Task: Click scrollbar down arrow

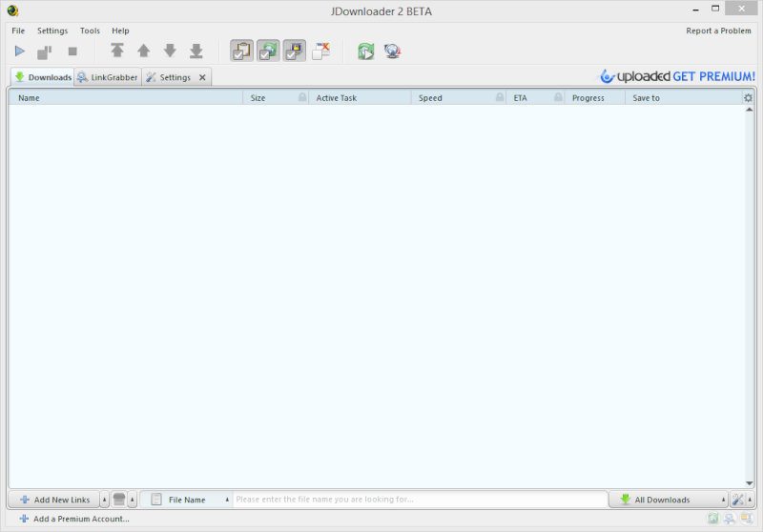Action: coord(750,482)
